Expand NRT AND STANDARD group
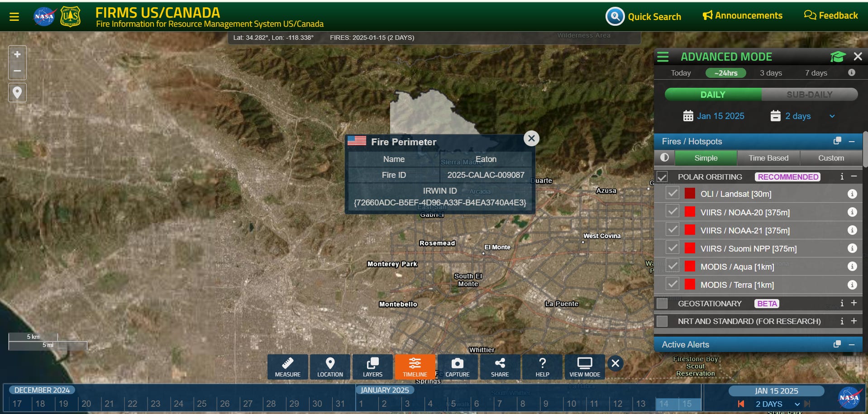The width and height of the screenshot is (868, 414). (x=854, y=321)
